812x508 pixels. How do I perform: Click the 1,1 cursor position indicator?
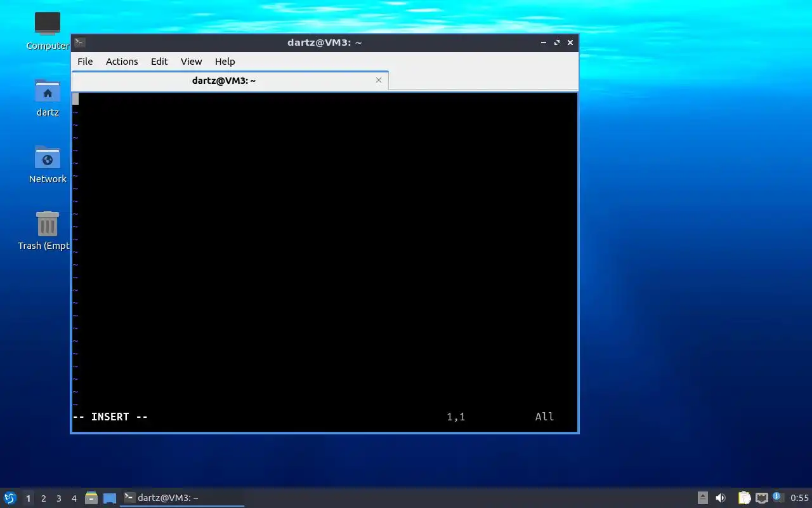point(456,417)
